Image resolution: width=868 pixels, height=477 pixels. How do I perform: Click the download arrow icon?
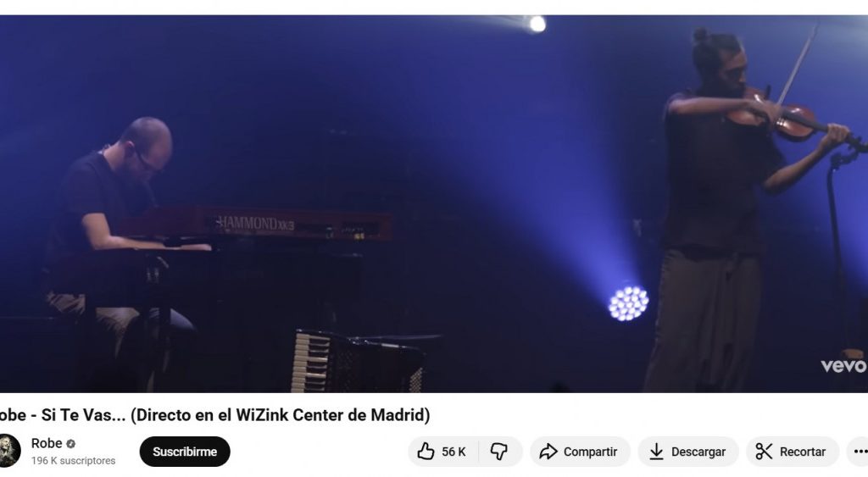(656, 452)
